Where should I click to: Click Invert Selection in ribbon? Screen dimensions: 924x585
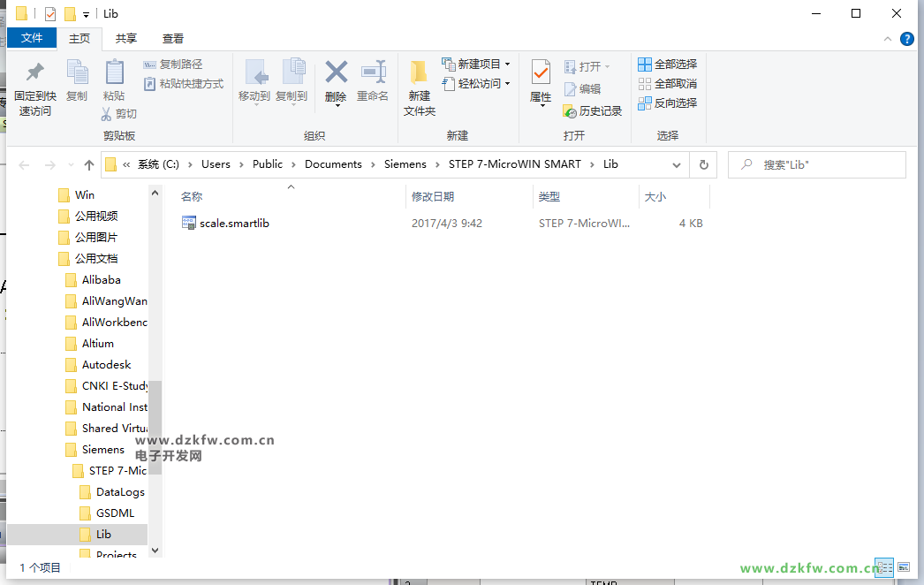668,103
